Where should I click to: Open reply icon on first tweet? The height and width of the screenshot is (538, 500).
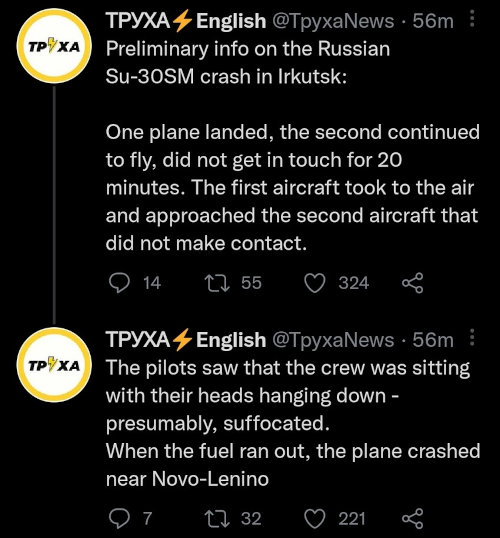119,283
